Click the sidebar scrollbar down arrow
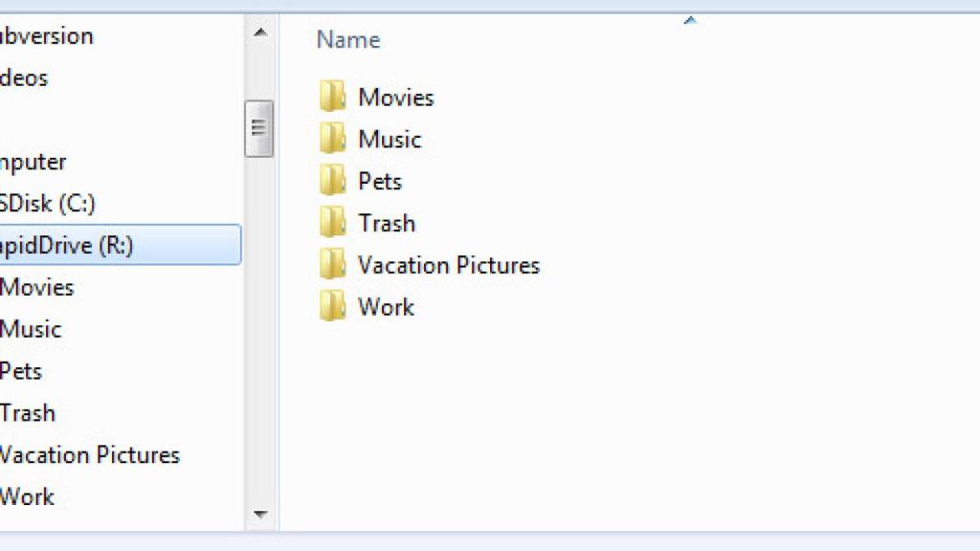This screenshot has height=551, width=980. [x=258, y=514]
